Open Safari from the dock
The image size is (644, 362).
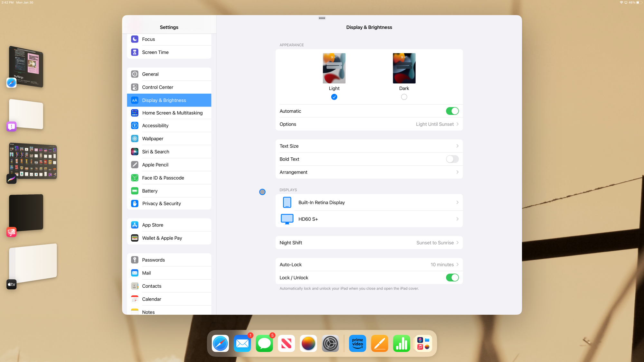tap(220, 343)
